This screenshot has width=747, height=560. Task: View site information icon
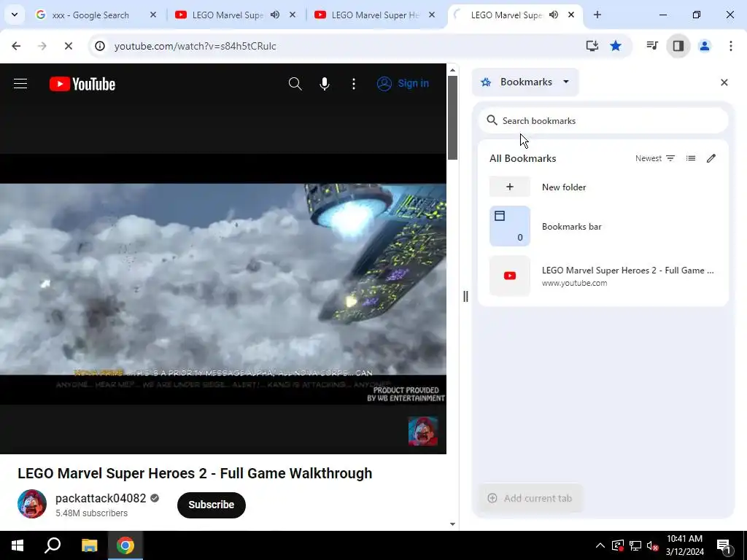click(99, 46)
